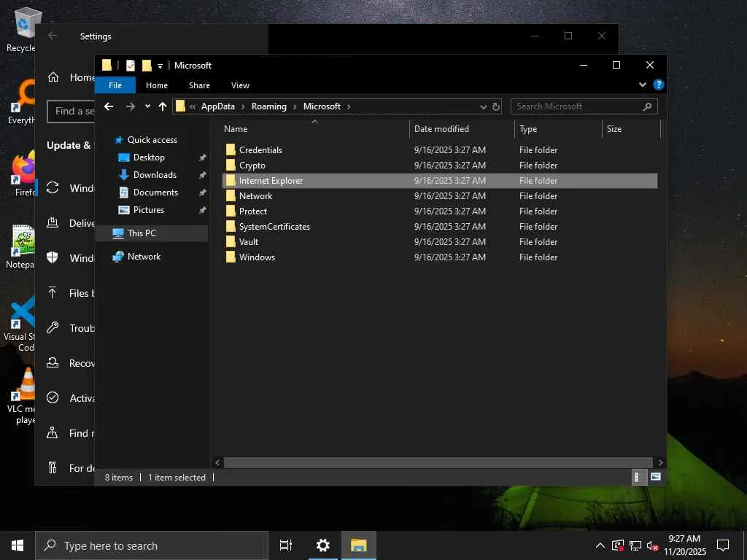Click the search magnifier in Explorer
The height and width of the screenshot is (560, 747).
[x=647, y=106]
